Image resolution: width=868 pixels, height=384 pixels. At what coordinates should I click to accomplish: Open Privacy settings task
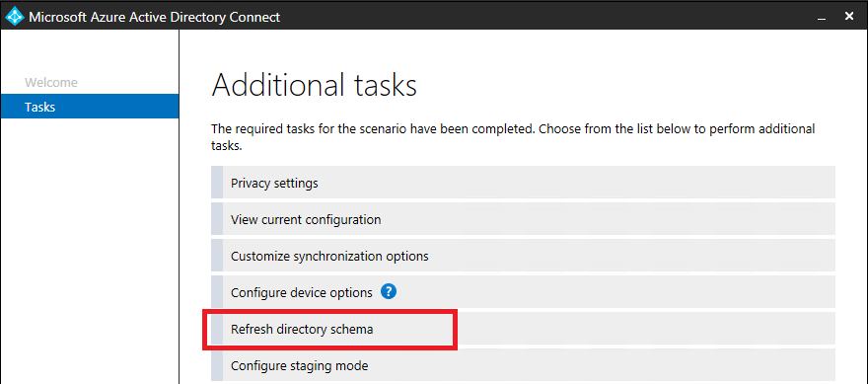[x=523, y=183]
